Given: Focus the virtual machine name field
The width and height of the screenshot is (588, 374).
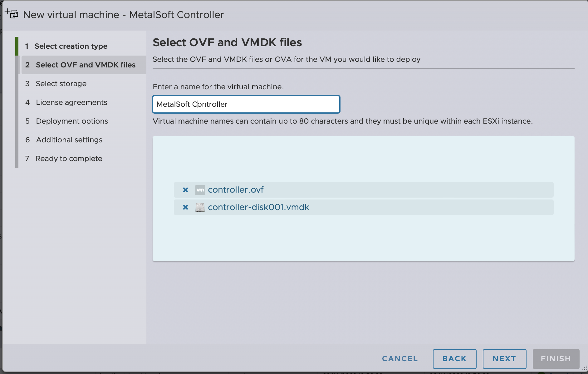Looking at the screenshot, I should coord(246,104).
